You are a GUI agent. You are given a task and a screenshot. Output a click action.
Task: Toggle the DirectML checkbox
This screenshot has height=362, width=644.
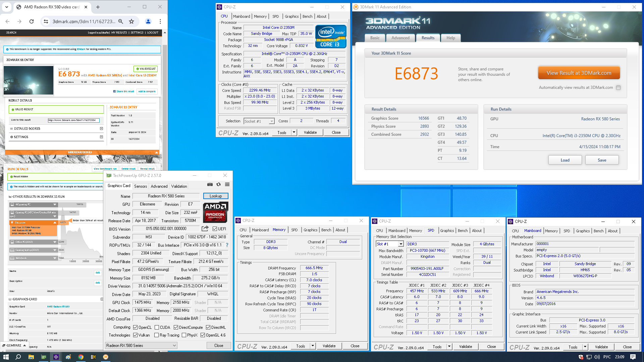pyautogui.click(x=208, y=327)
